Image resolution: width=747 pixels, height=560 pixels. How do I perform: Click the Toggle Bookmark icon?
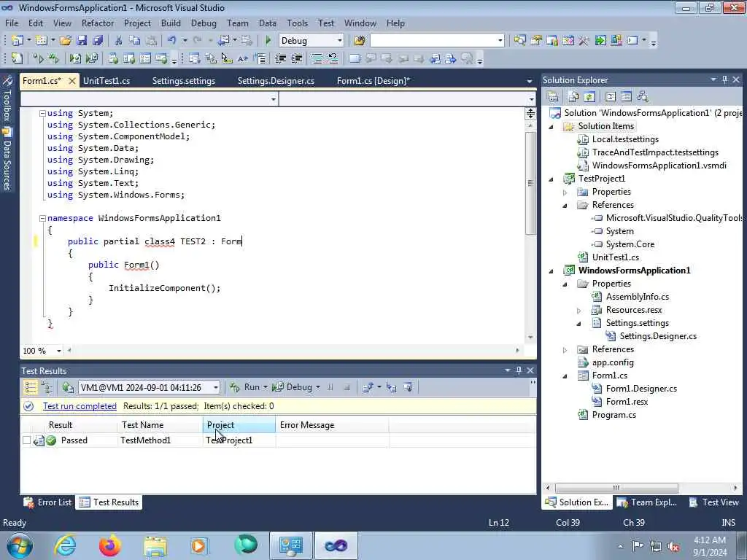354,58
